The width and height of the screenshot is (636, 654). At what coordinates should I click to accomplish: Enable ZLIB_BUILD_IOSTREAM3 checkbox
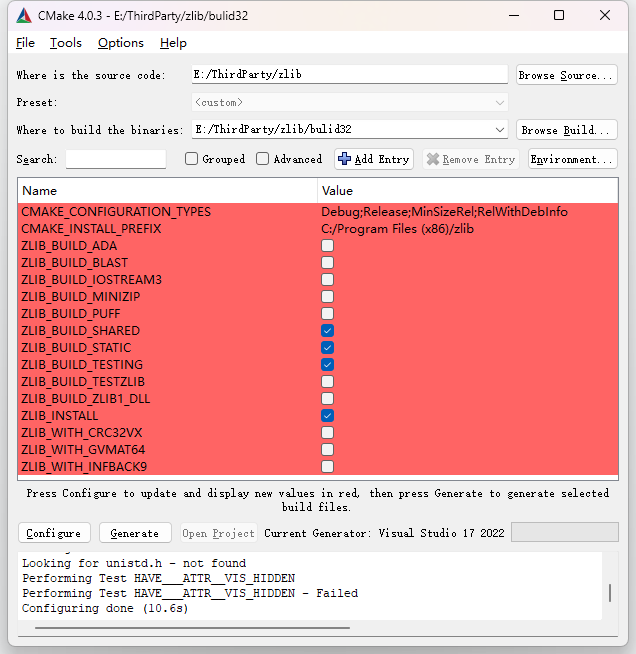click(x=327, y=279)
